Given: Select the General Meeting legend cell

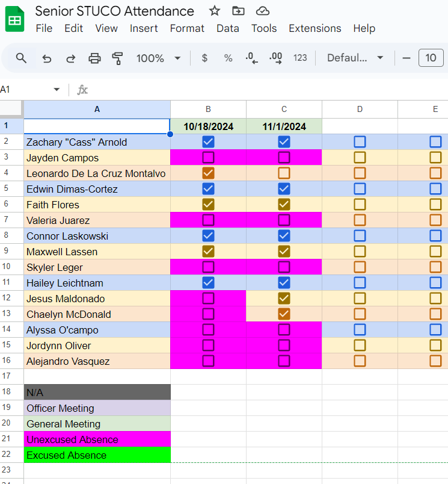Looking at the screenshot, I should pos(97,424).
